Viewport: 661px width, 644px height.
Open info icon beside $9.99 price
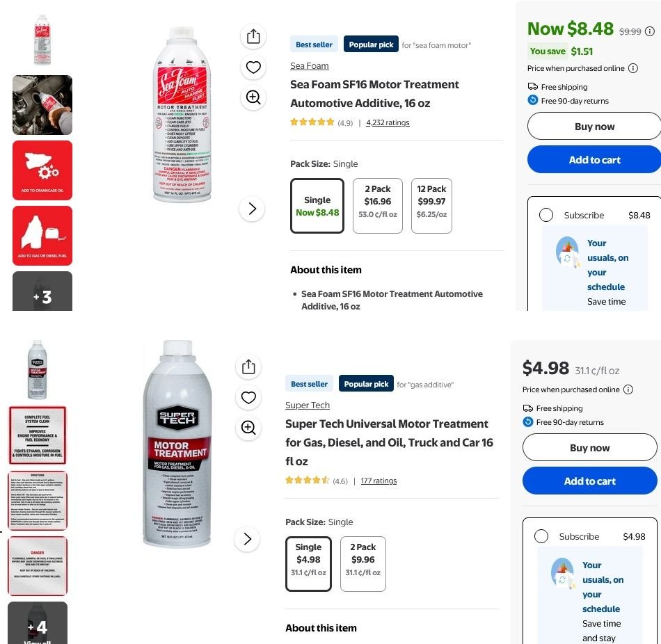pyautogui.click(x=650, y=31)
